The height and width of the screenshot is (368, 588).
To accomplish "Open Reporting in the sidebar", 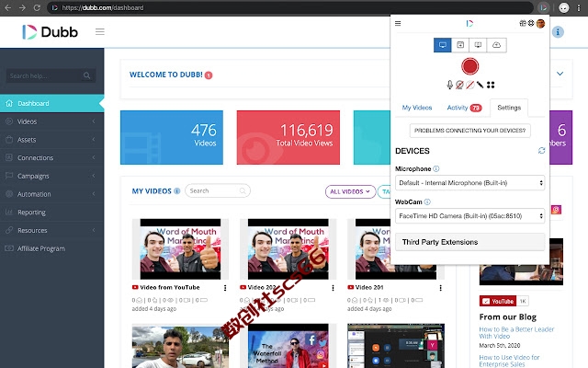I will [x=51, y=213].
